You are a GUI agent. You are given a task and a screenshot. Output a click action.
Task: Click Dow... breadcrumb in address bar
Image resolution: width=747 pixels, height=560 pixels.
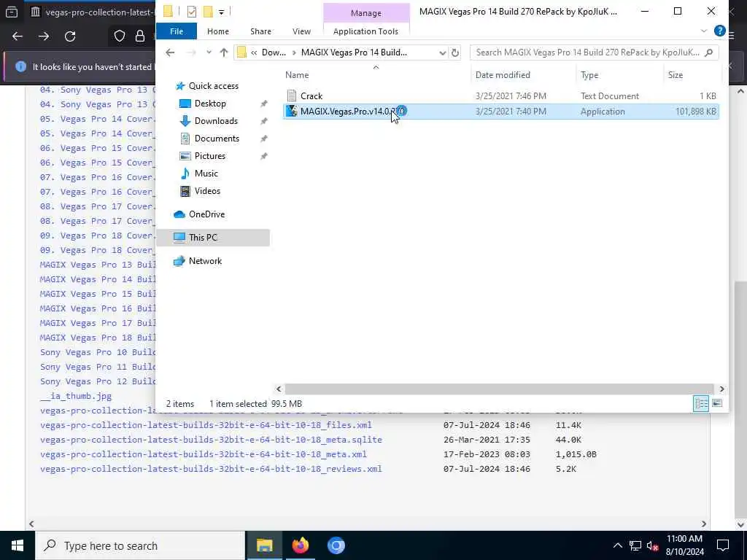274,52
